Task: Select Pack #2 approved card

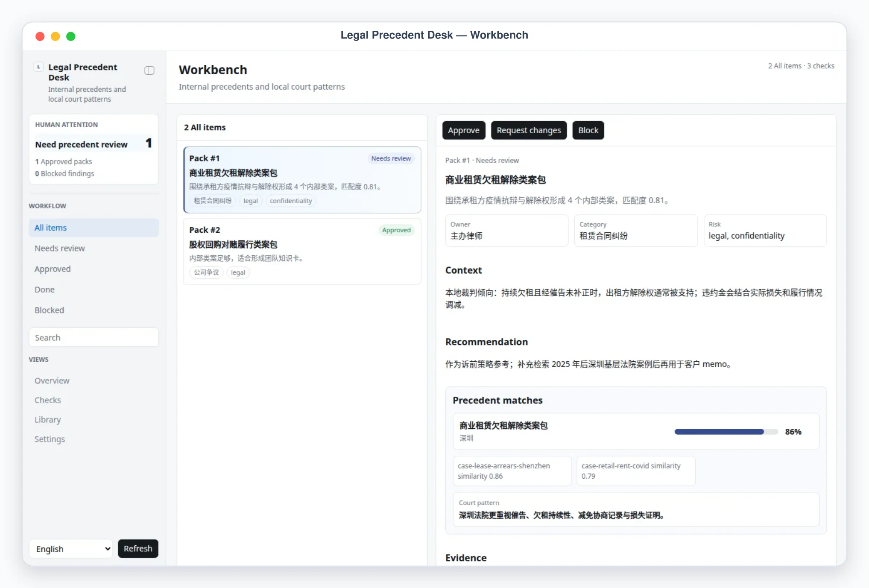Action: (302, 252)
